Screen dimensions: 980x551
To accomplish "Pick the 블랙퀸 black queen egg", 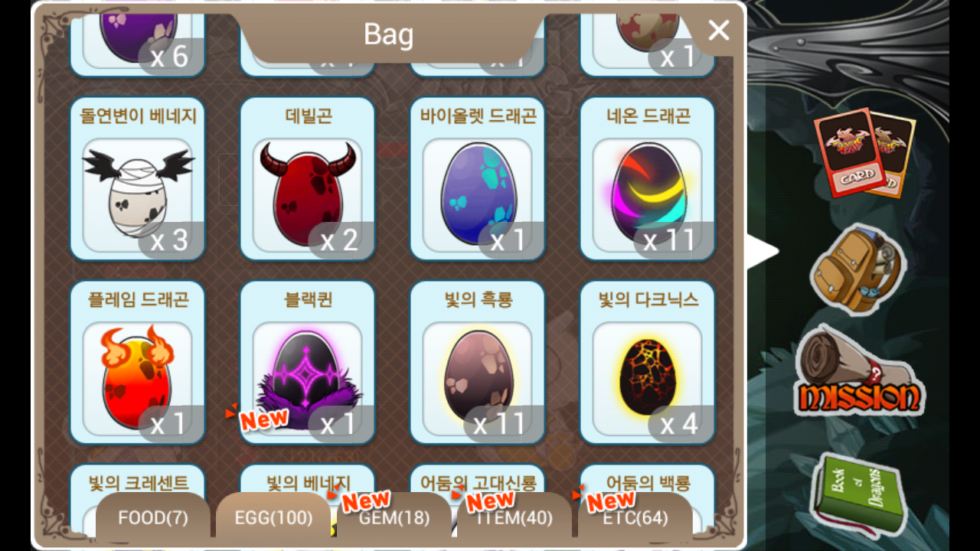I will (308, 362).
